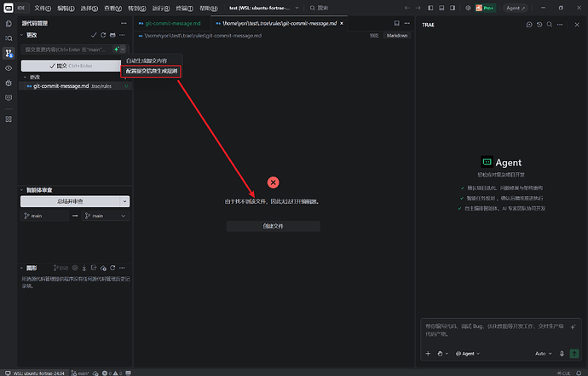Click enhance prompt sparkle in chat input
588x376 pixels.
coord(573,327)
